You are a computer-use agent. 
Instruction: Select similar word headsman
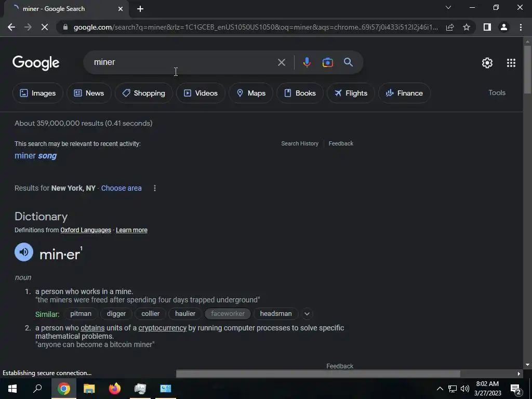point(276,314)
